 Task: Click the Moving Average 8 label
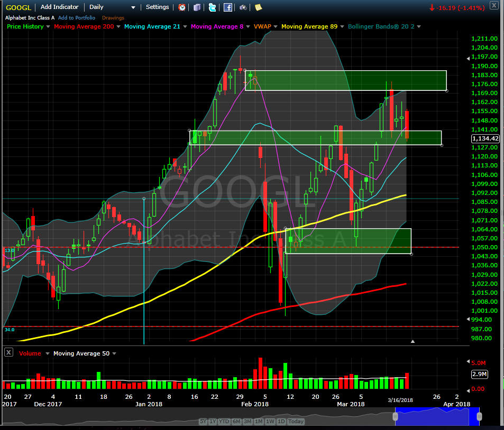[x=217, y=26]
